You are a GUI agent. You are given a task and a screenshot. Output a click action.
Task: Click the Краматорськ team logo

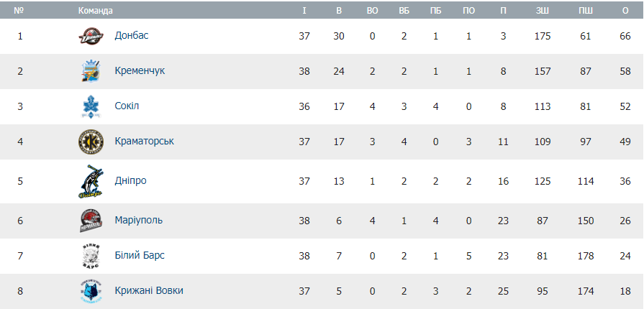tap(91, 142)
